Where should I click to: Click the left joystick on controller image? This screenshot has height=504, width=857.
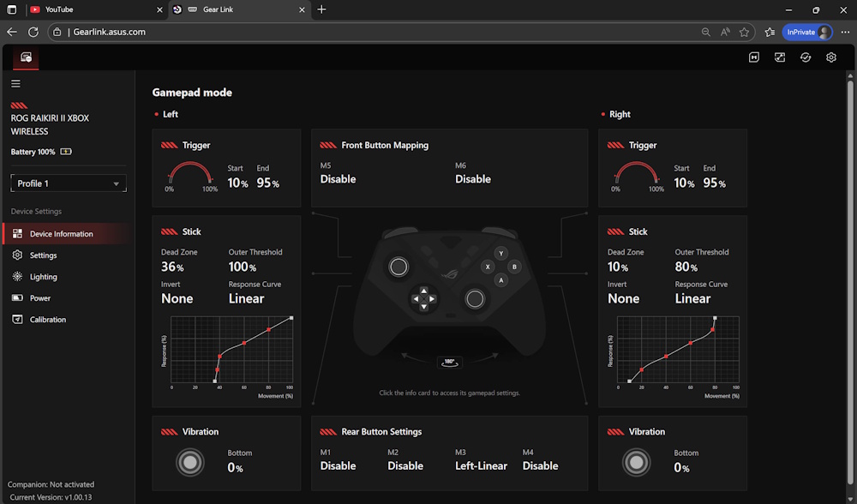(399, 267)
